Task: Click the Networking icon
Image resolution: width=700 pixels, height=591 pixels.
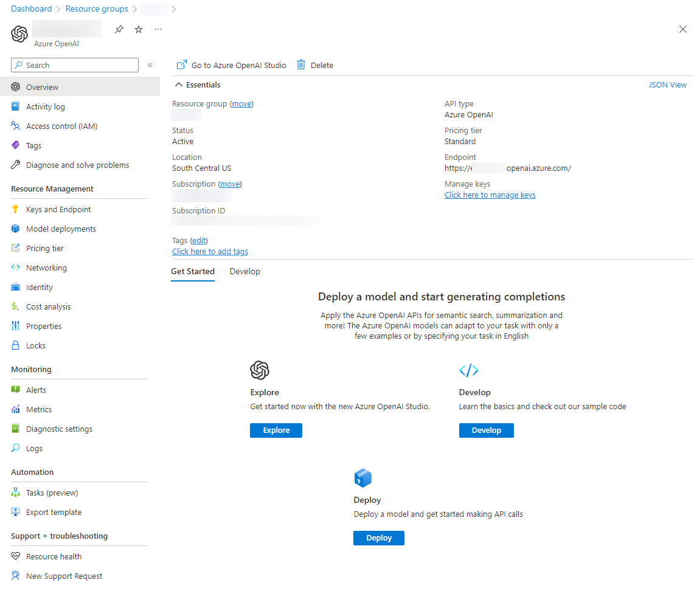Action: pos(16,268)
